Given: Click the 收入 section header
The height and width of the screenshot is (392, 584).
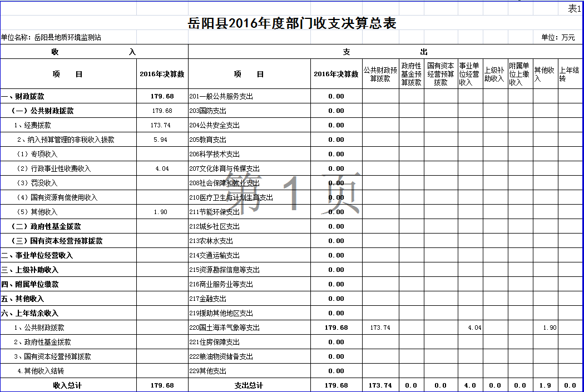Looking at the screenshot, I should (x=93, y=52).
